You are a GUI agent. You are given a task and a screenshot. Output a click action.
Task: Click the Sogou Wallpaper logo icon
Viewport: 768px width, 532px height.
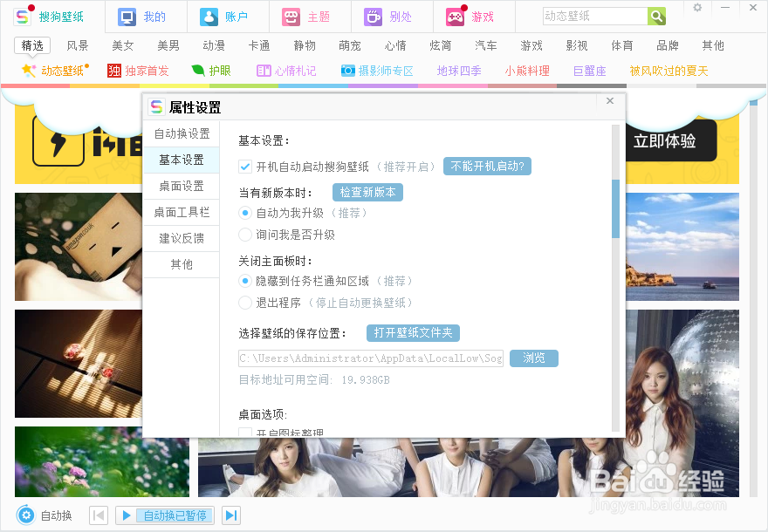click(23, 17)
